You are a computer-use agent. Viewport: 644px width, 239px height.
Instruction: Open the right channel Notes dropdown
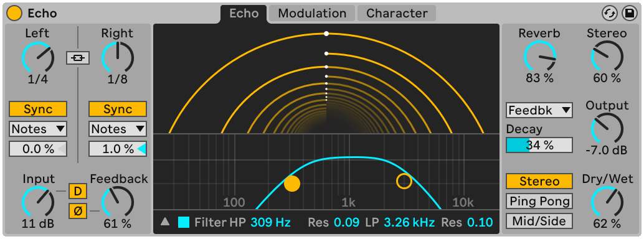coord(118,129)
